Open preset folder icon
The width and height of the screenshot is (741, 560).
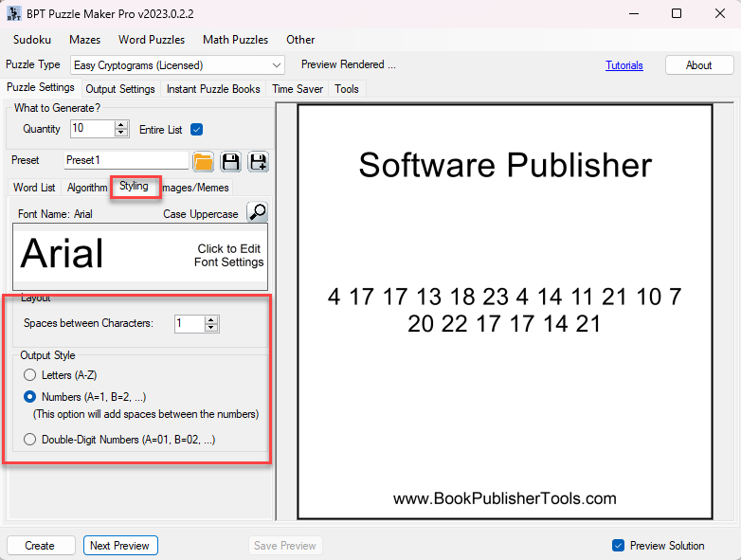click(x=203, y=161)
